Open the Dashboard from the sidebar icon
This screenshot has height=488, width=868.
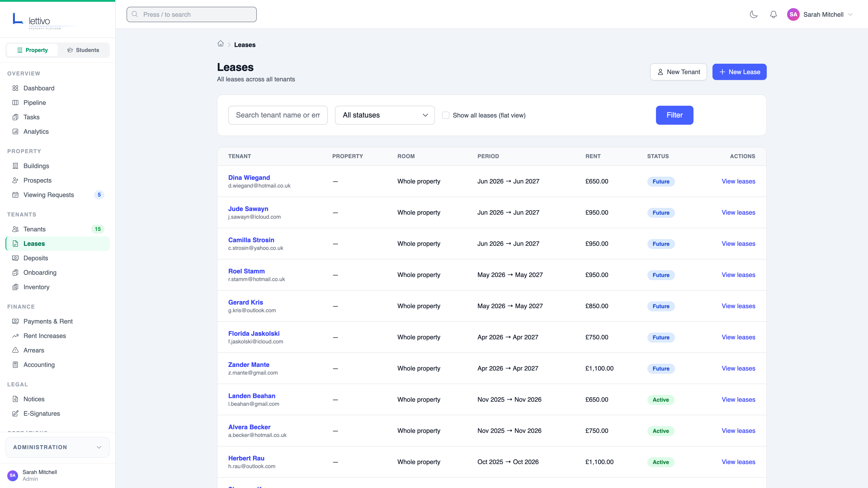pyautogui.click(x=16, y=88)
